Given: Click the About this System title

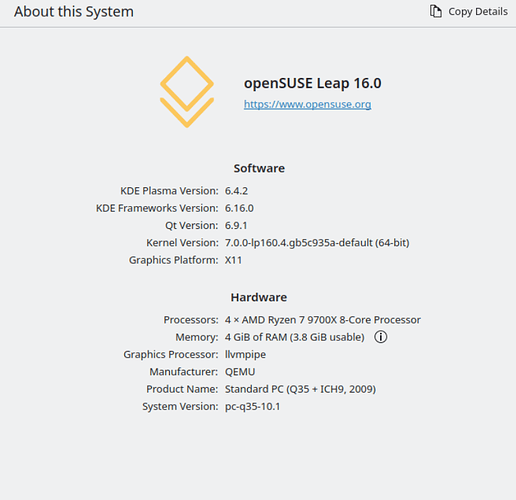Looking at the screenshot, I should point(74,12).
